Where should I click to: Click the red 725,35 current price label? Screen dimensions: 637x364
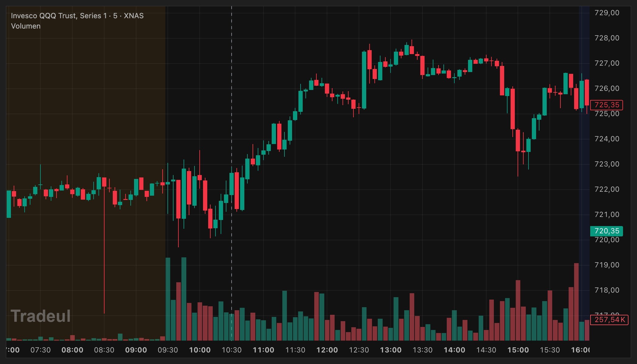[x=607, y=105]
